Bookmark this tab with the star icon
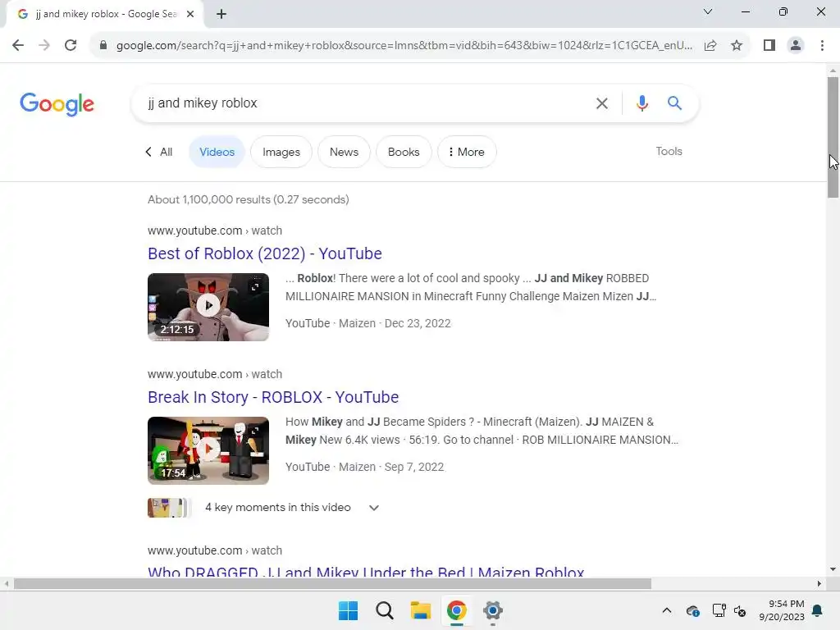The width and height of the screenshot is (840, 630). pos(737,45)
